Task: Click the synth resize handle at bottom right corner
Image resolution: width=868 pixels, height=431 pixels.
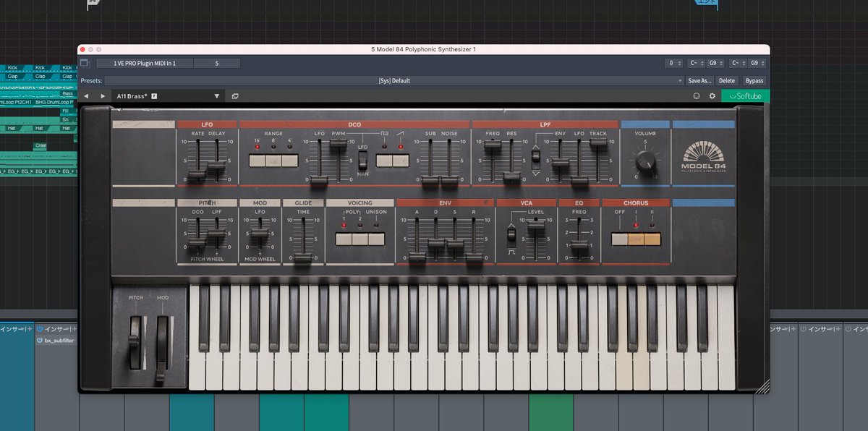Action: 762,387
